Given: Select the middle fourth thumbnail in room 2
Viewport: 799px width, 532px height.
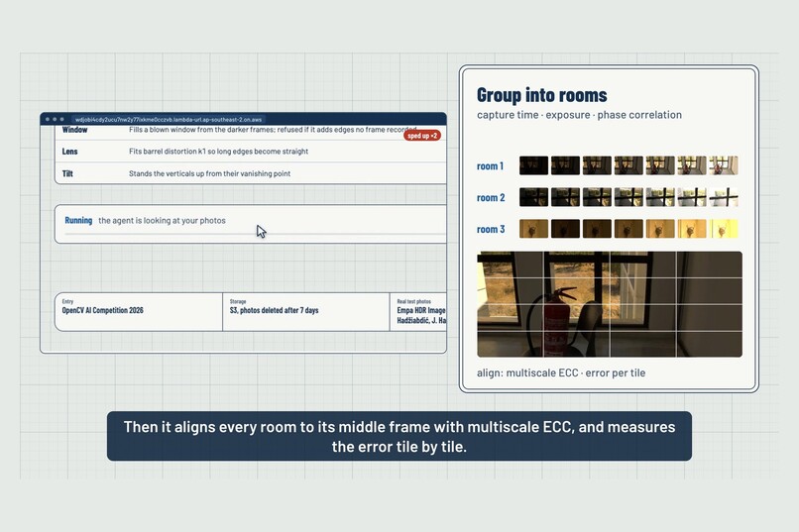Looking at the screenshot, I should (628, 197).
